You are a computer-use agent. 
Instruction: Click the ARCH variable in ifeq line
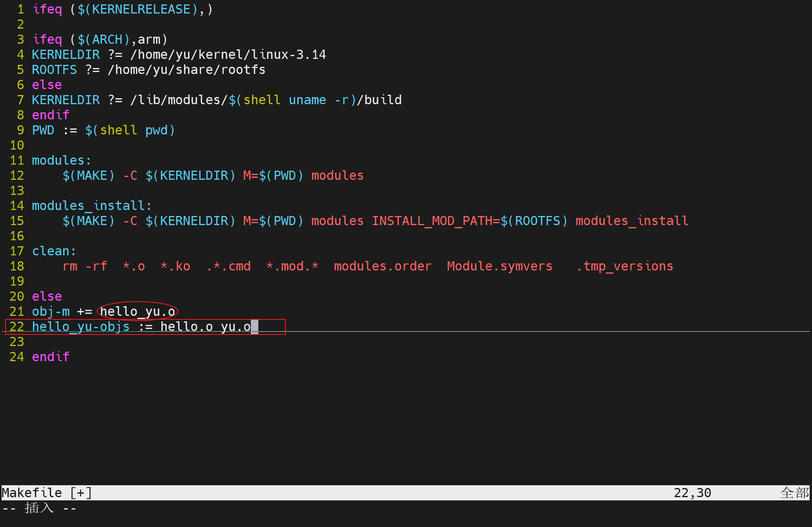coord(107,39)
